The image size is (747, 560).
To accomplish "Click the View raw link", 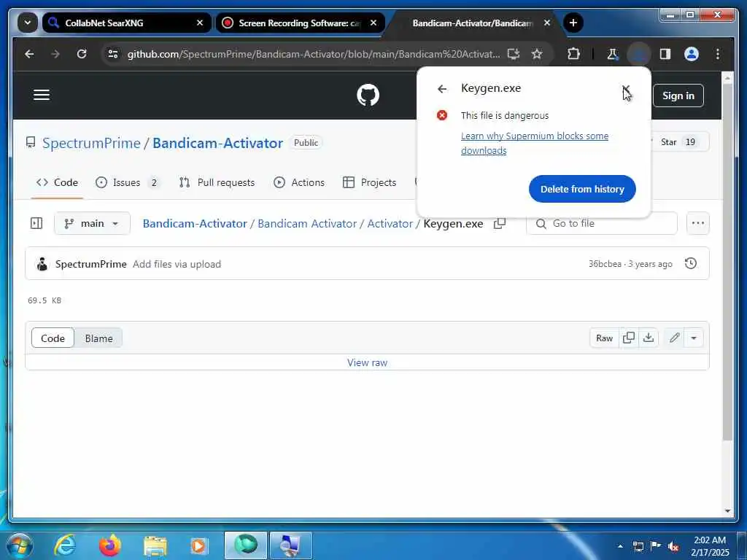I will point(368,363).
